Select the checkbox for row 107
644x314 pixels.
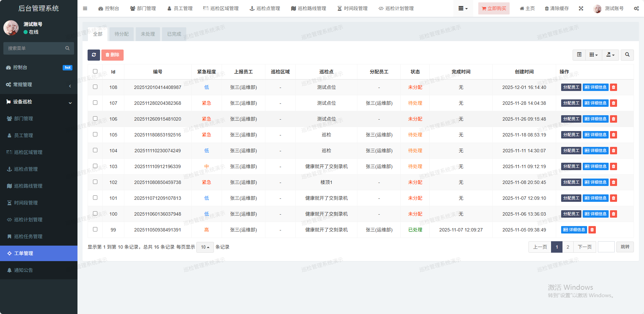coord(95,103)
